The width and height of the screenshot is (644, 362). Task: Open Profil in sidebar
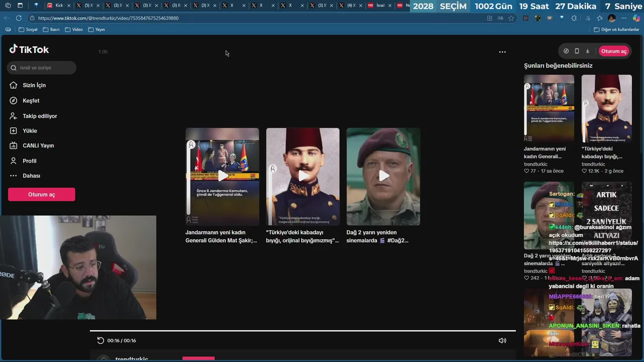pos(23,161)
